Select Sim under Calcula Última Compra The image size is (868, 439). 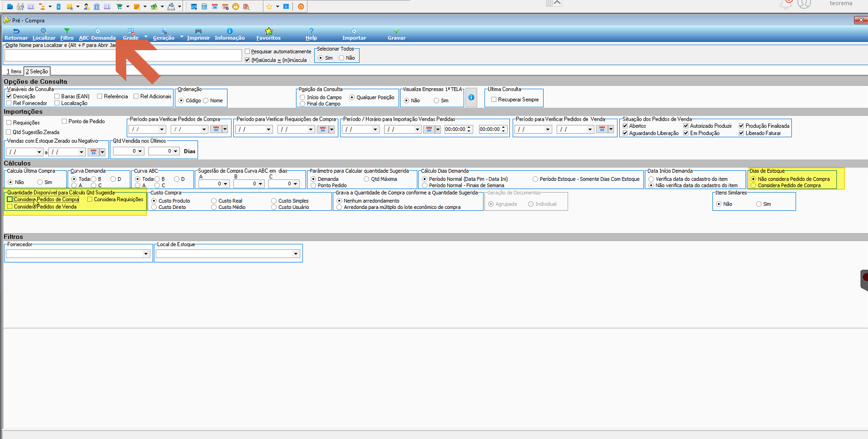pyautogui.click(x=40, y=182)
